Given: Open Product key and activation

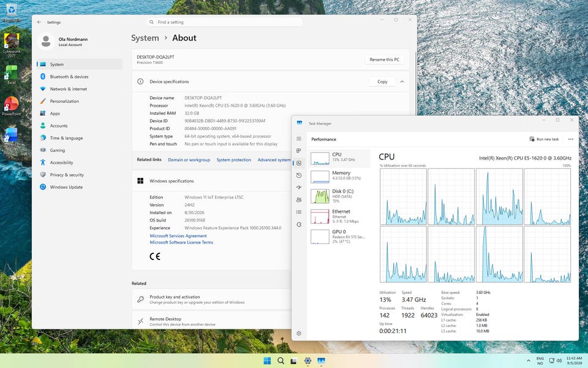Looking at the screenshot, I should point(211,299).
